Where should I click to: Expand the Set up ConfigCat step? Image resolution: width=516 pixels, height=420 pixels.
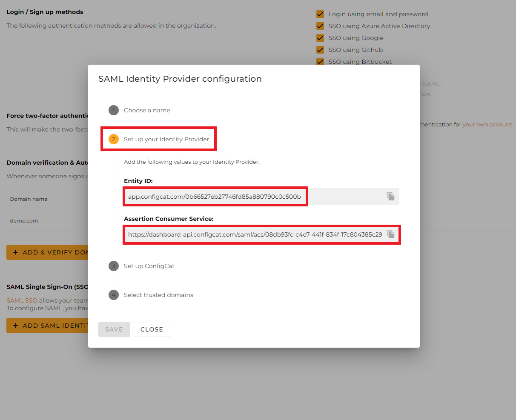pos(149,266)
